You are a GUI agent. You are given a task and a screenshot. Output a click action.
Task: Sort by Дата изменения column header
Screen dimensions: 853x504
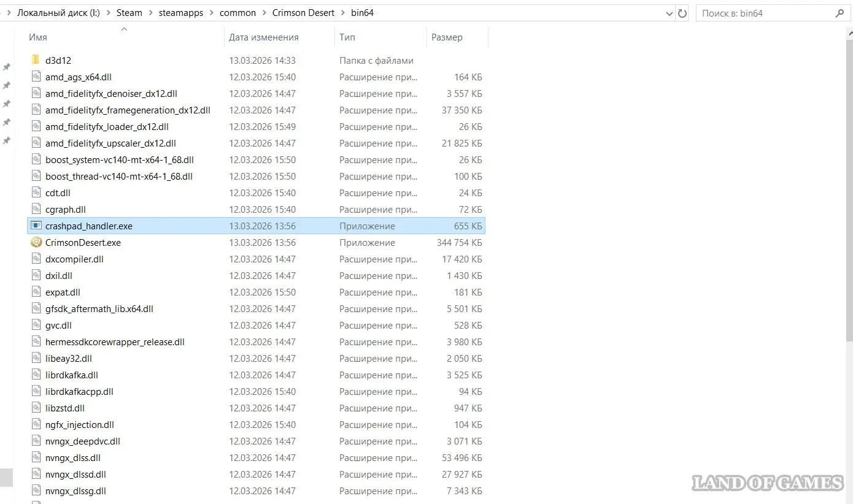pos(264,37)
